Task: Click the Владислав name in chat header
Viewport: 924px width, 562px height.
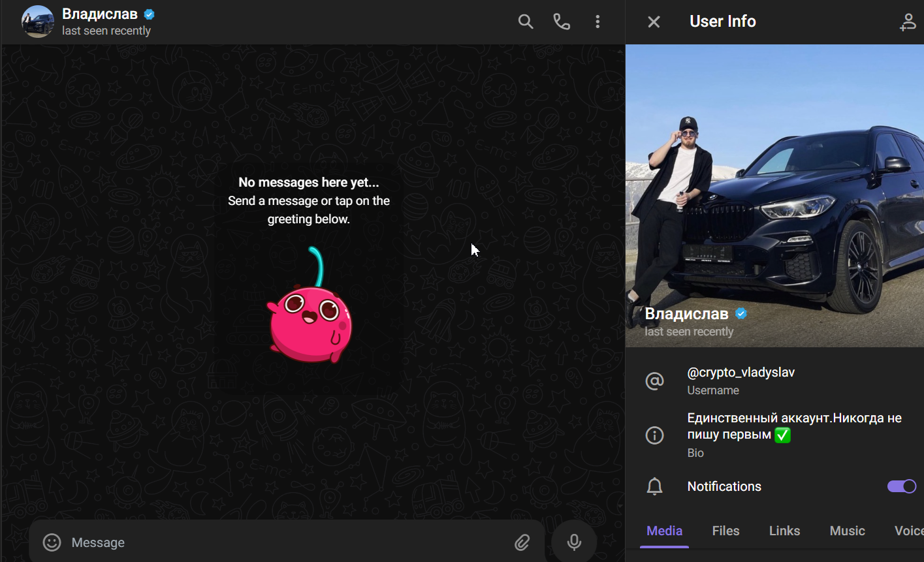Action: 100,14
